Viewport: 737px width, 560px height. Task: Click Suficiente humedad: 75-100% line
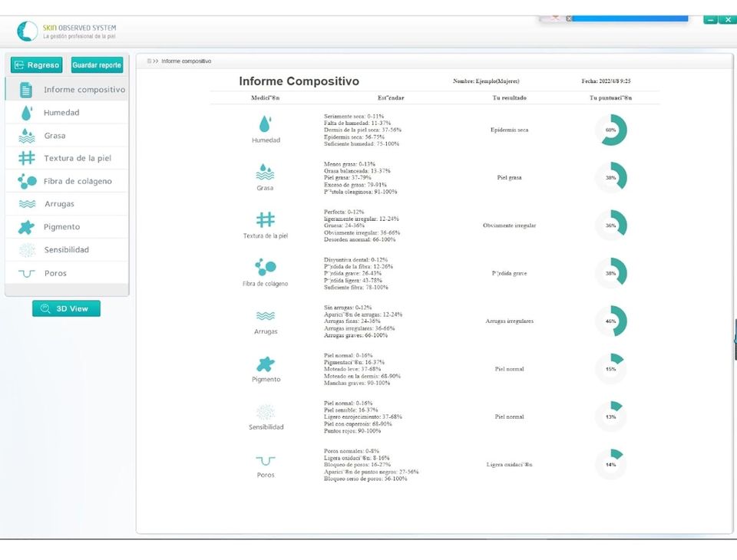(x=362, y=143)
